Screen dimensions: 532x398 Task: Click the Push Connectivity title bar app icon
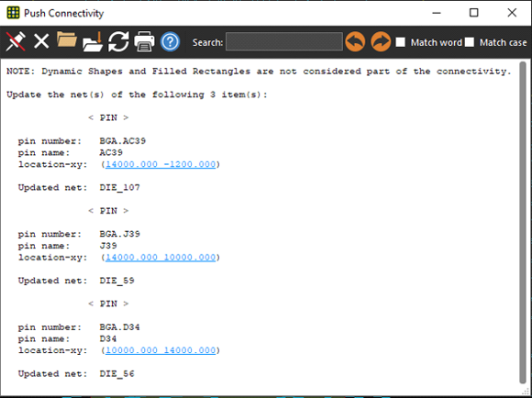13,13
